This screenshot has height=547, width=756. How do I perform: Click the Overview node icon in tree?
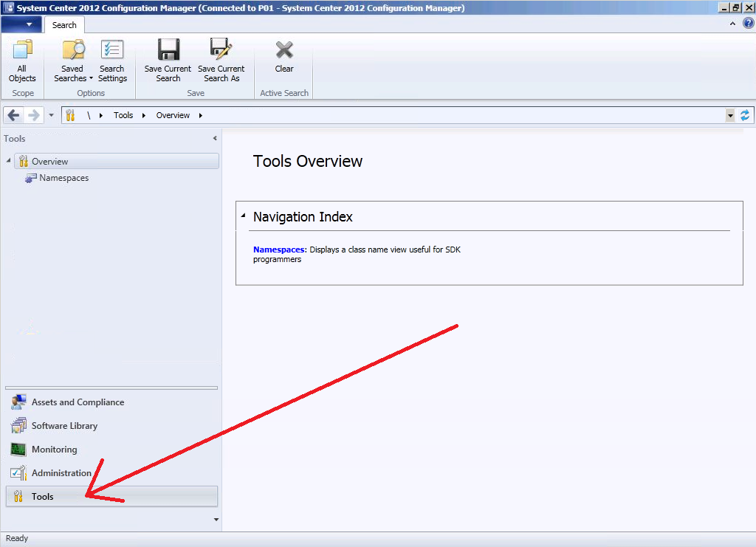(23, 162)
